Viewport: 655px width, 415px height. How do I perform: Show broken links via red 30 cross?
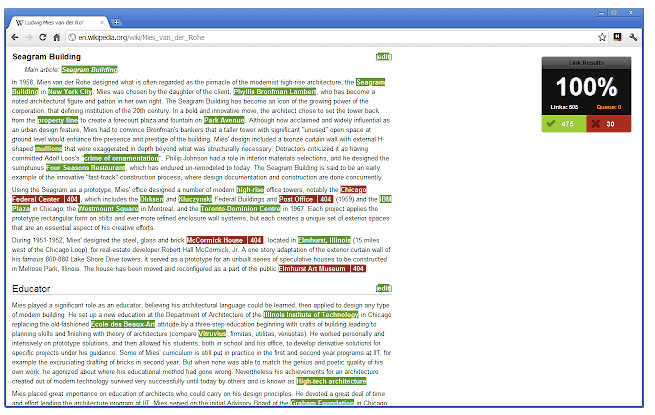coord(609,124)
